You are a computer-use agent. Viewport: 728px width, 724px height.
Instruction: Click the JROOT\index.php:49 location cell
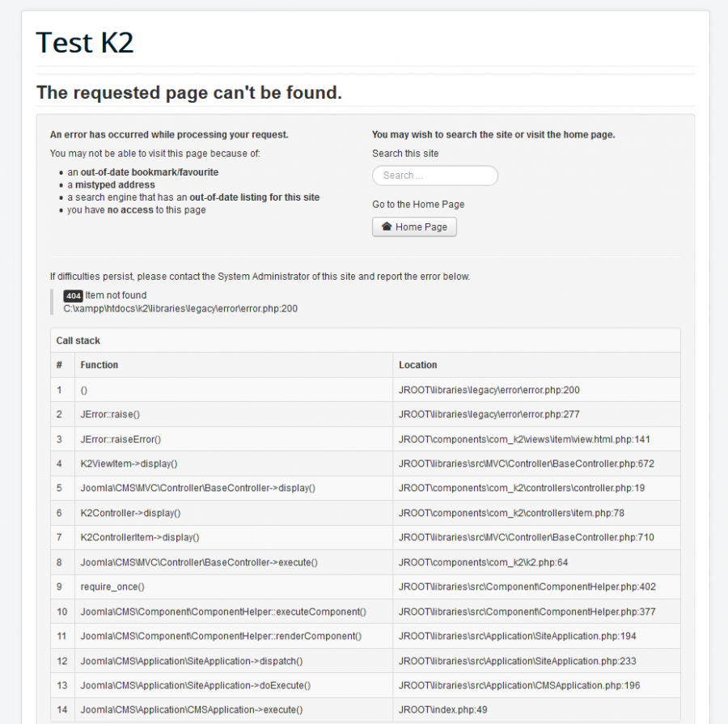443,710
